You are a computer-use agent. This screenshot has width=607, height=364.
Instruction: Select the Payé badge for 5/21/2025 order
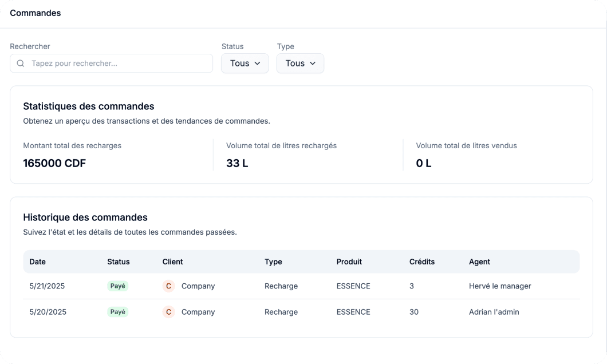click(x=117, y=286)
